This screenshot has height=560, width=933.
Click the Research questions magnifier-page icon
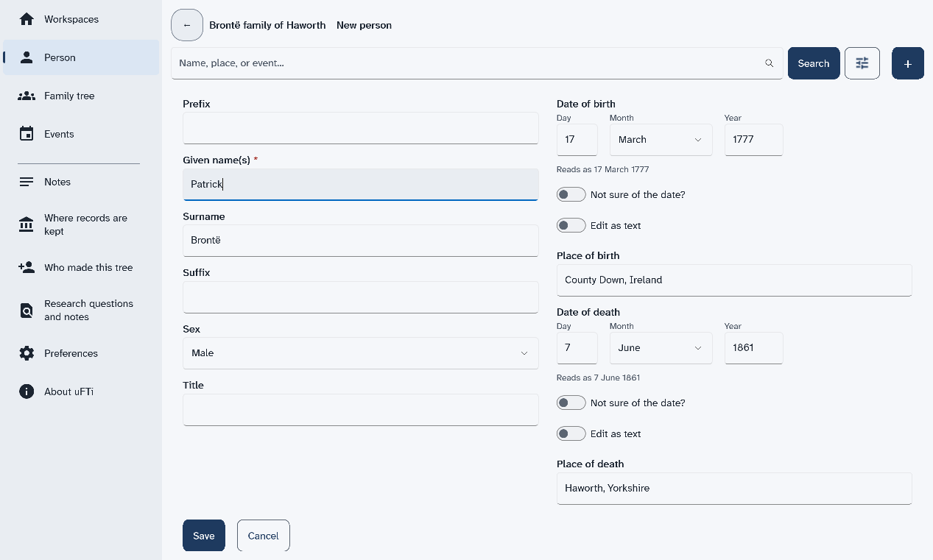coord(27,311)
